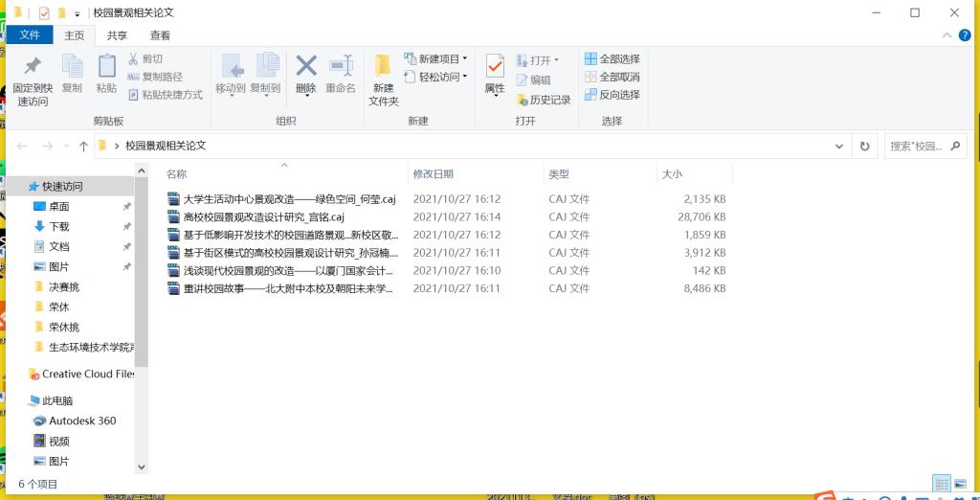Click the search box for this folder
980x500 pixels.
point(919,147)
